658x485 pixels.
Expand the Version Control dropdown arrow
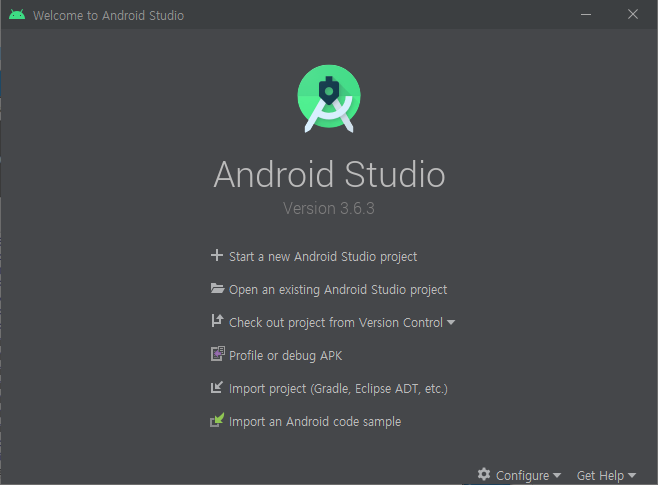(x=451, y=323)
